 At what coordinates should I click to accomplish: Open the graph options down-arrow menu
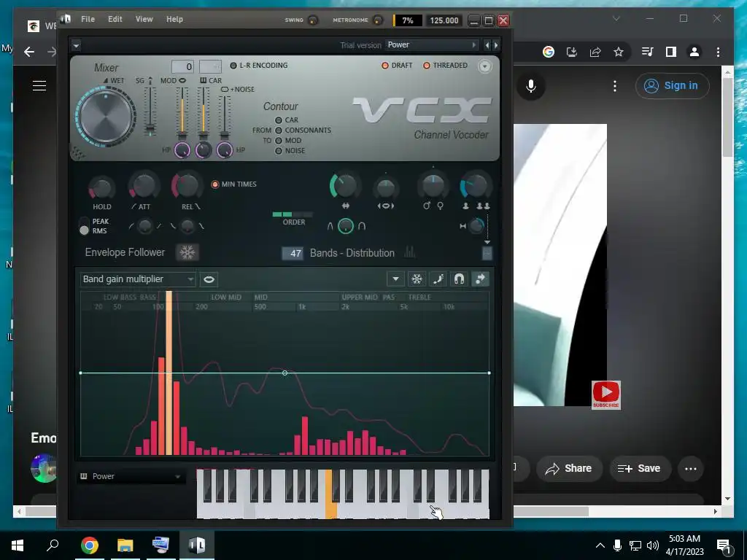point(395,279)
